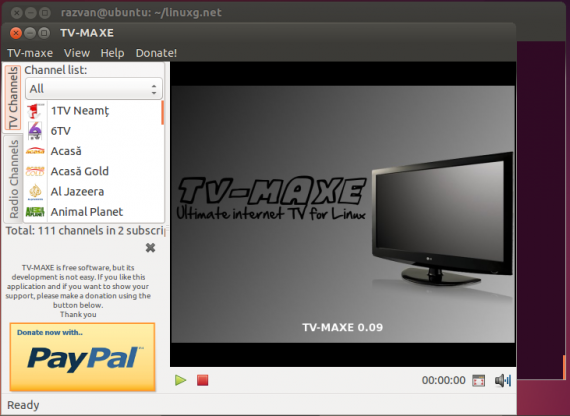
Task: Choose the 1TV Neamț channel name
Action: click(80, 111)
